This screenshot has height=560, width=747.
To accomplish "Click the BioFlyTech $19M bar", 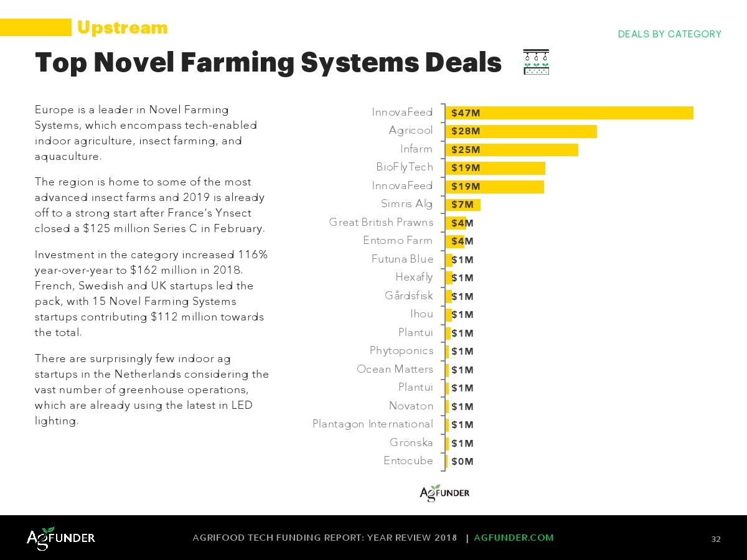I will [495, 168].
